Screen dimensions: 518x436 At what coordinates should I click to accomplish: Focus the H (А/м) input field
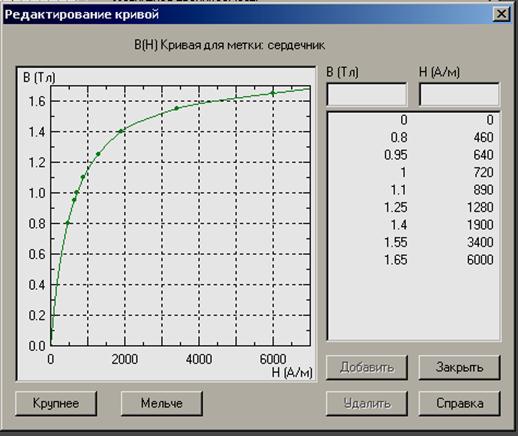(x=459, y=94)
